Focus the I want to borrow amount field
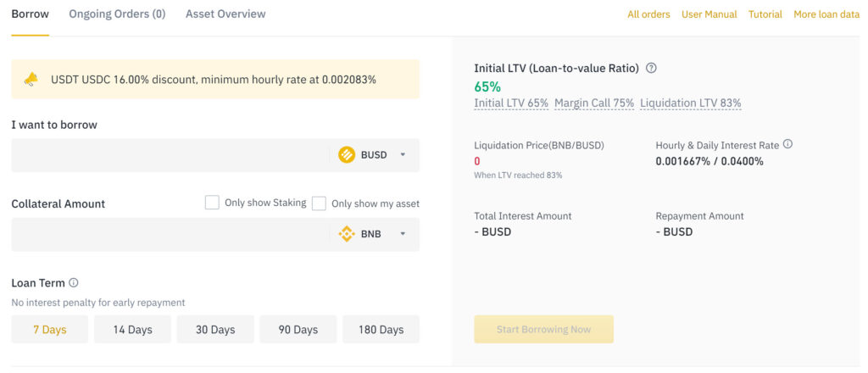The width and height of the screenshot is (868, 373). [170, 155]
